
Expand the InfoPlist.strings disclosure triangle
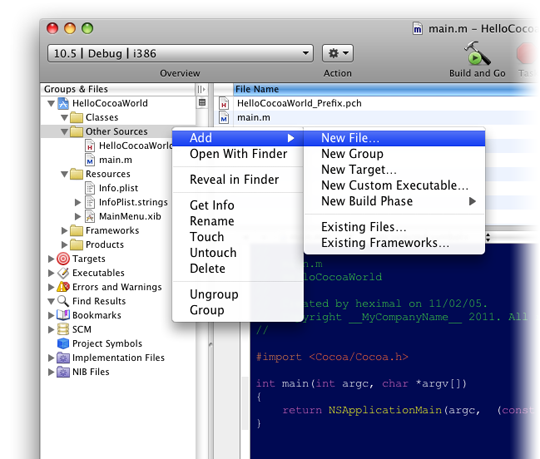[x=78, y=202]
